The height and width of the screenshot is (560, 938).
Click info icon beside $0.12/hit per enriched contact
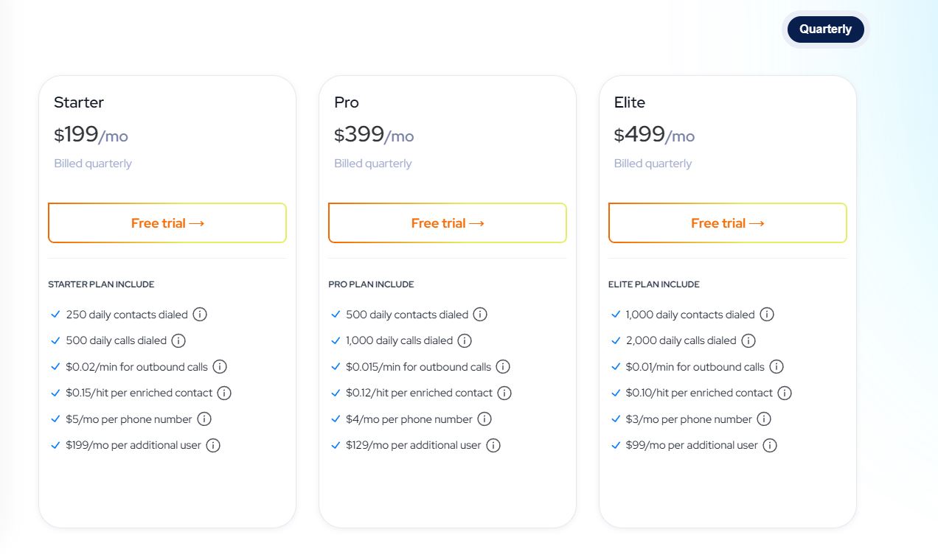[504, 393]
